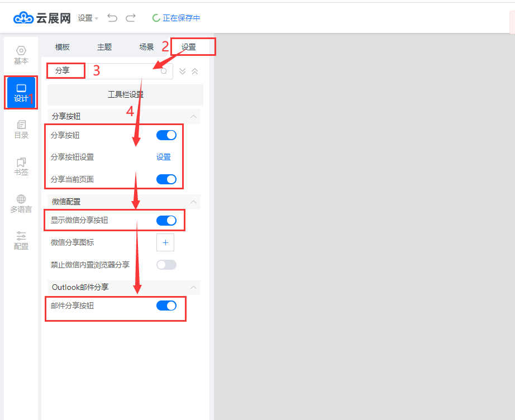Image resolution: width=515 pixels, height=420 pixels.
Task: Turn off the 分享按钮 toggle
Action: tap(166, 135)
